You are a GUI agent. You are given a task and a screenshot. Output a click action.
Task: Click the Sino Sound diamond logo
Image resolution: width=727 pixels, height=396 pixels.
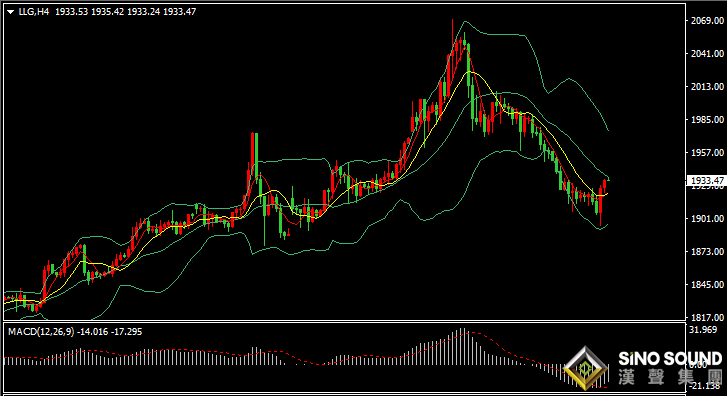coord(586,368)
